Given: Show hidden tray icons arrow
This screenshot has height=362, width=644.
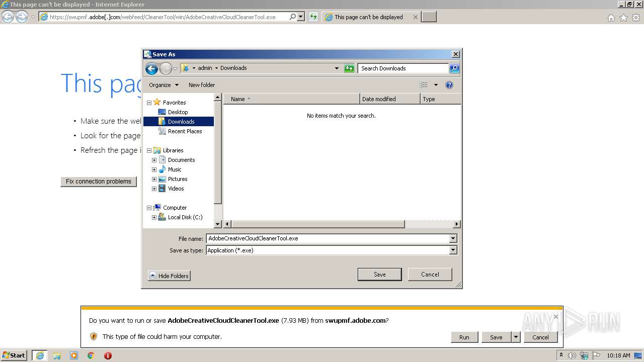Looking at the screenshot, I should tap(561, 355).
